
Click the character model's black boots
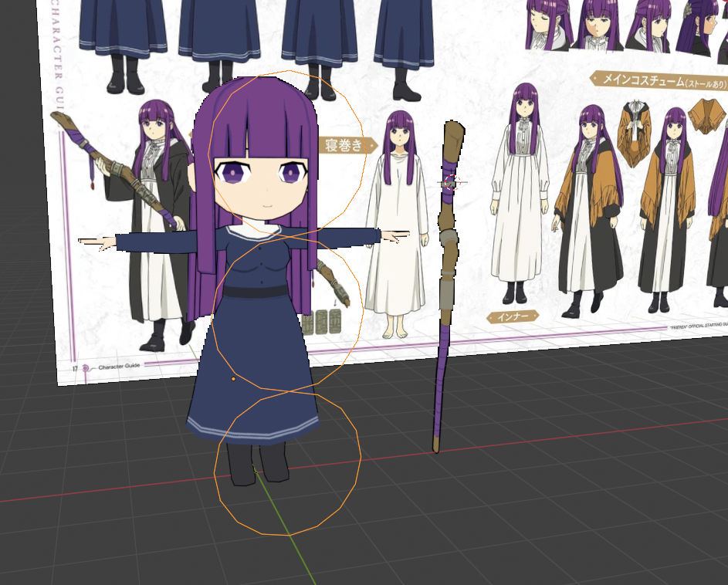click(x=258, y=463)
